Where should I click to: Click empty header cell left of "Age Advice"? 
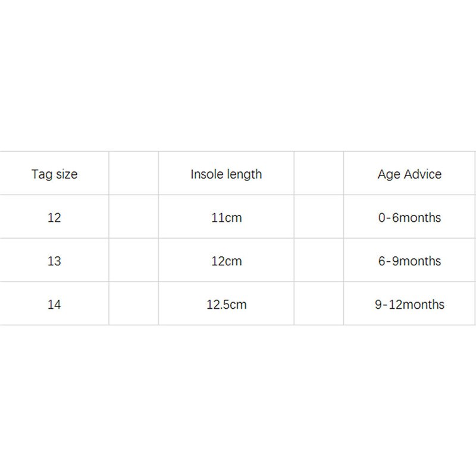pos(319,174)
